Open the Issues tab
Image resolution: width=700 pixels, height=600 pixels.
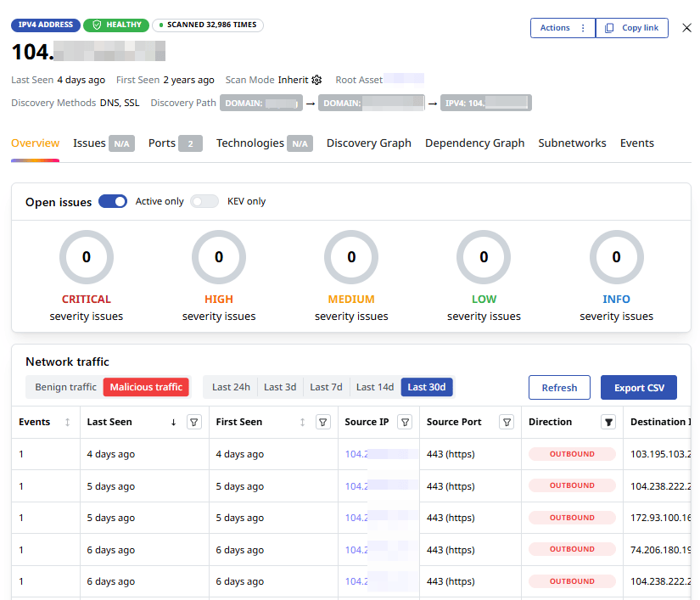point(104,143)
